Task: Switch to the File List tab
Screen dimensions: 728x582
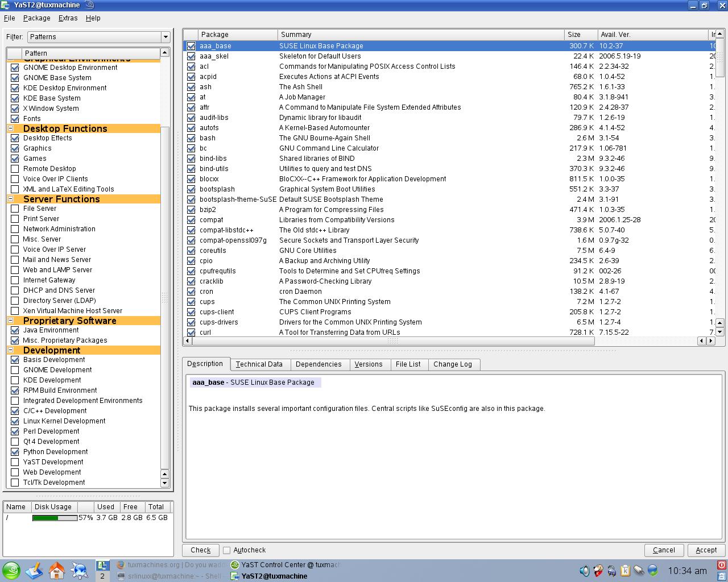Action: (x=408, y=364)
